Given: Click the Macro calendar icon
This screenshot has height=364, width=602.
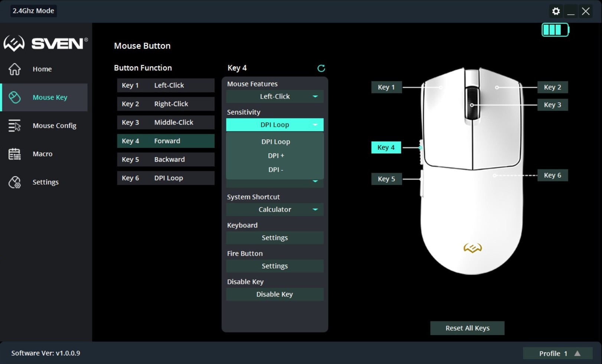Looking at the screenshot, I should tap(14, 154).
